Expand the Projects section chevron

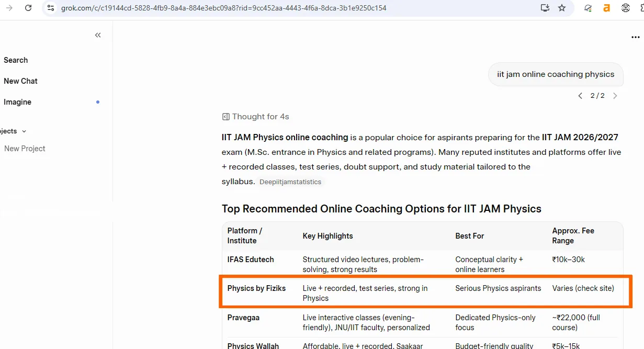24,131
